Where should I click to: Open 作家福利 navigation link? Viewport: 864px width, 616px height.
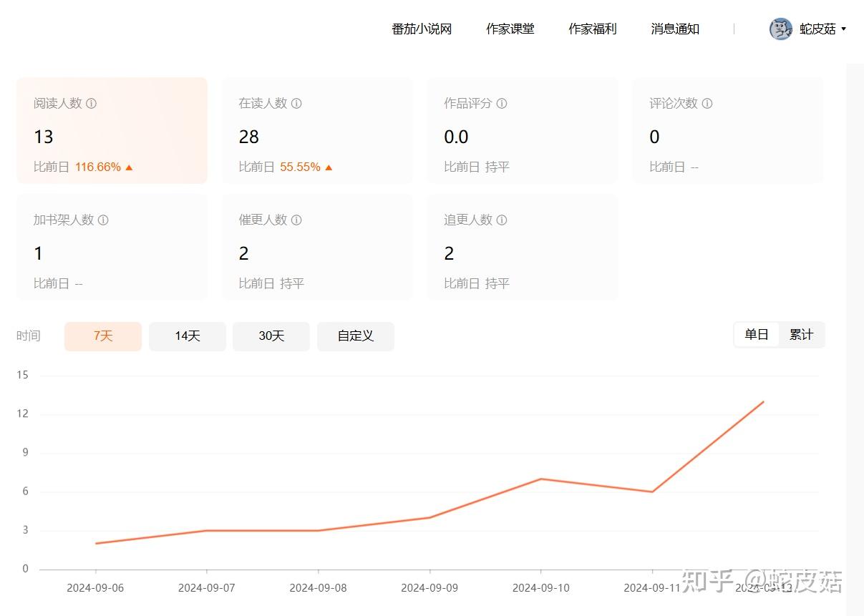pos(593,29)
